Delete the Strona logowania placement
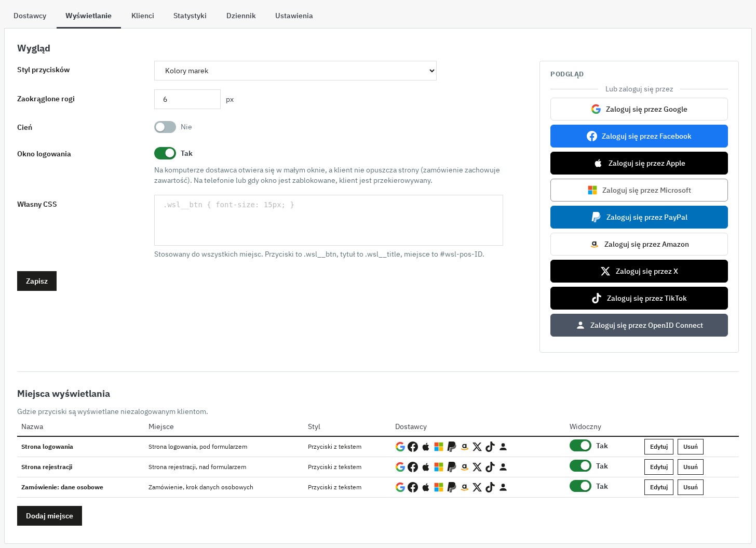The image size is (756, 548). coord(691,447)
